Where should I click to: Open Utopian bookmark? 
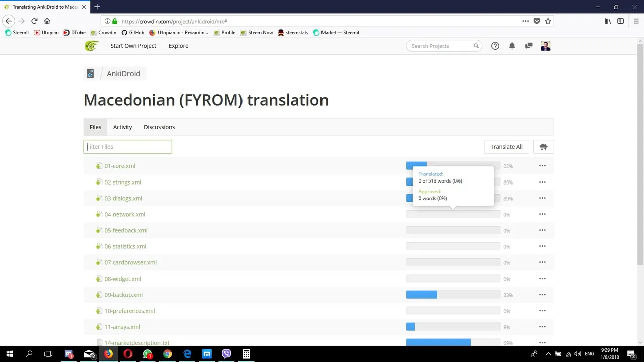click(46, 33)
